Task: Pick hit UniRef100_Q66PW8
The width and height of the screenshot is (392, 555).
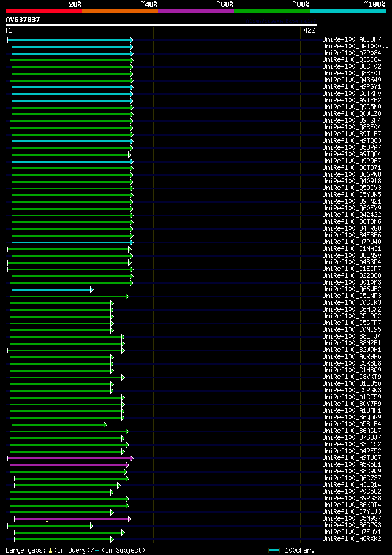Action: pyautogui.click(x=352, y=175)
